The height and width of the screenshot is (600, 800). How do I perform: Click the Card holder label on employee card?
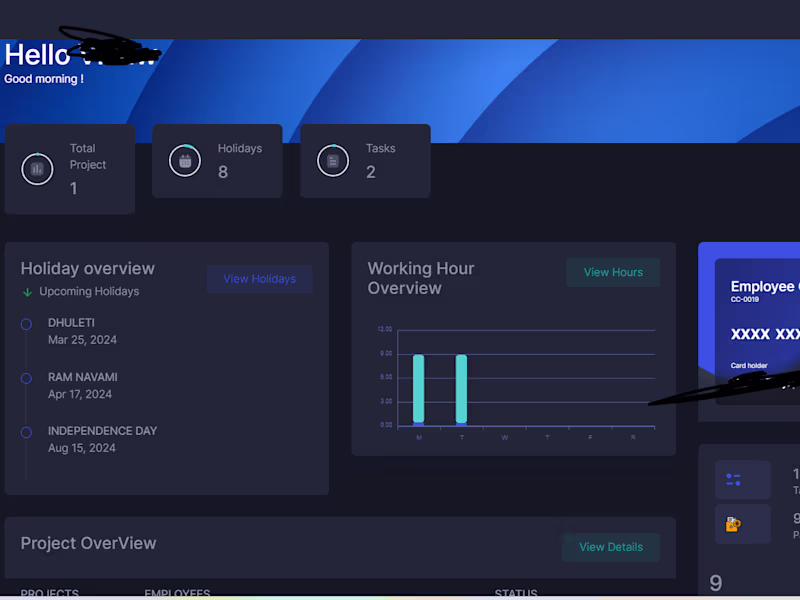click(748, 365)
